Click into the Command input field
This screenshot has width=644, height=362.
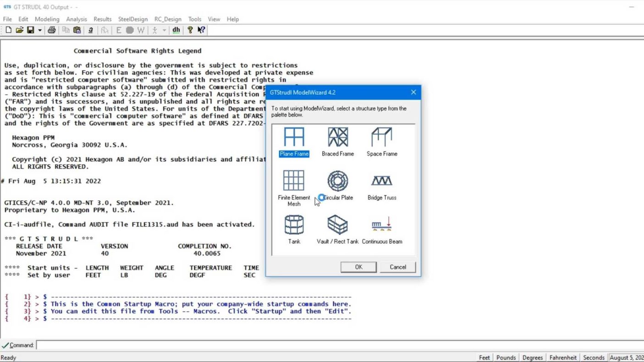point(321,345)
